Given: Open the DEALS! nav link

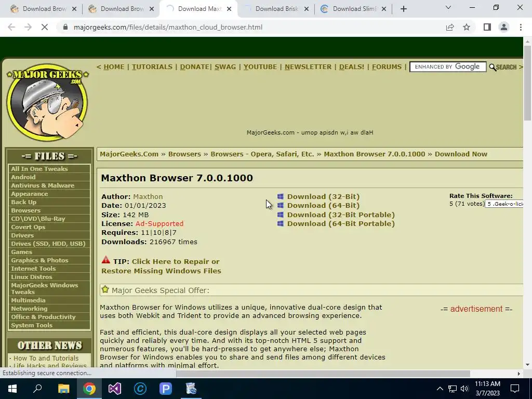Looking at the screenshot, I should [352, 67].
